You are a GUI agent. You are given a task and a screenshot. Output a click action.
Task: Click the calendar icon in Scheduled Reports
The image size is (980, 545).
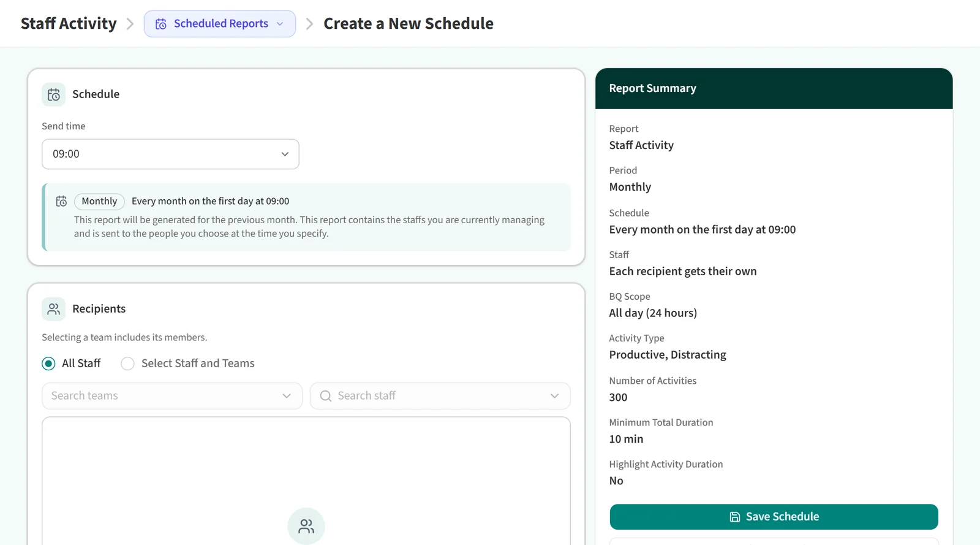[161, 24]
